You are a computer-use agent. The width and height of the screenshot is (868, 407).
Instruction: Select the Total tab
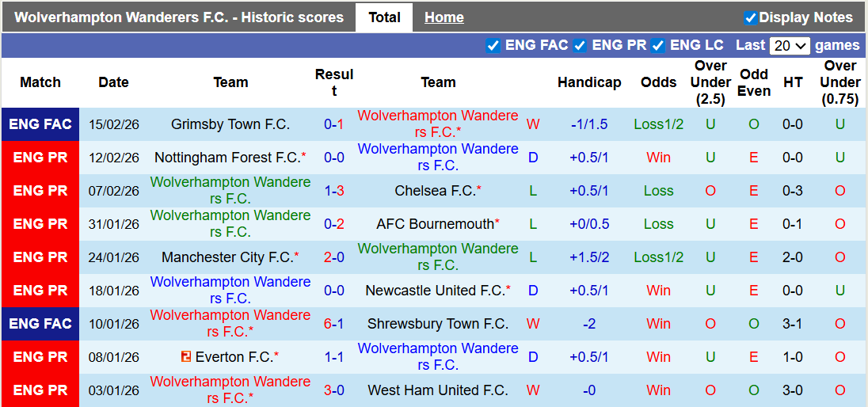point(384,17)
